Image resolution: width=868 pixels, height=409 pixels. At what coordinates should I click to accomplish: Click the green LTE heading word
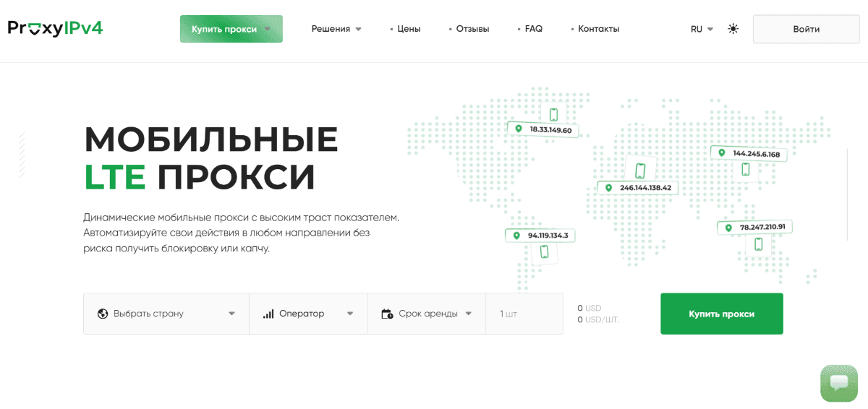(115, 177)
